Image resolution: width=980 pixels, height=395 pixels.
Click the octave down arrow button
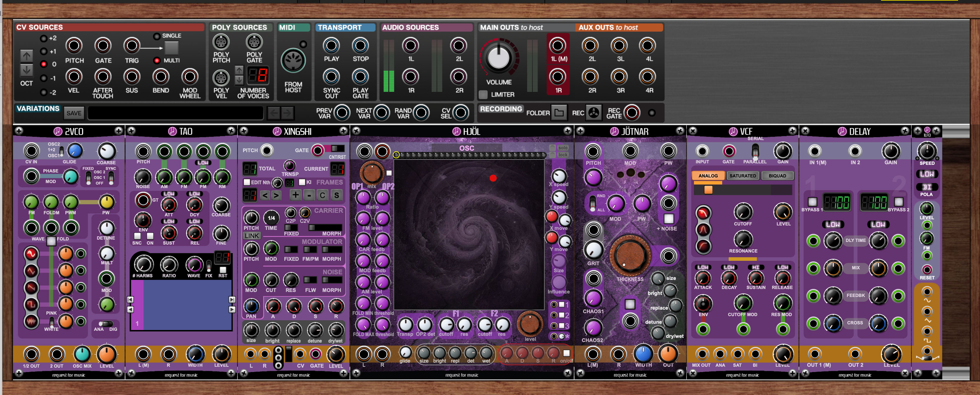[x=26, y=70]
